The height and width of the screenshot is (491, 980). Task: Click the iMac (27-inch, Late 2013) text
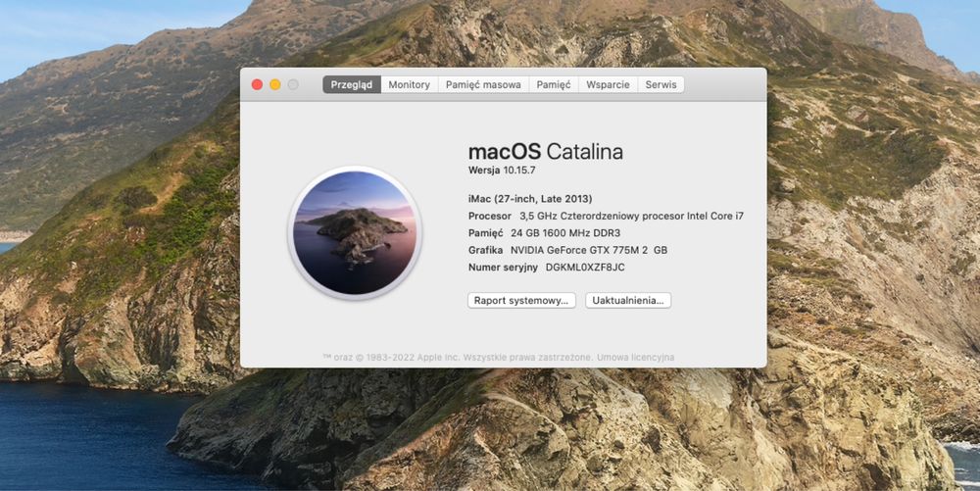pos(530,199)
